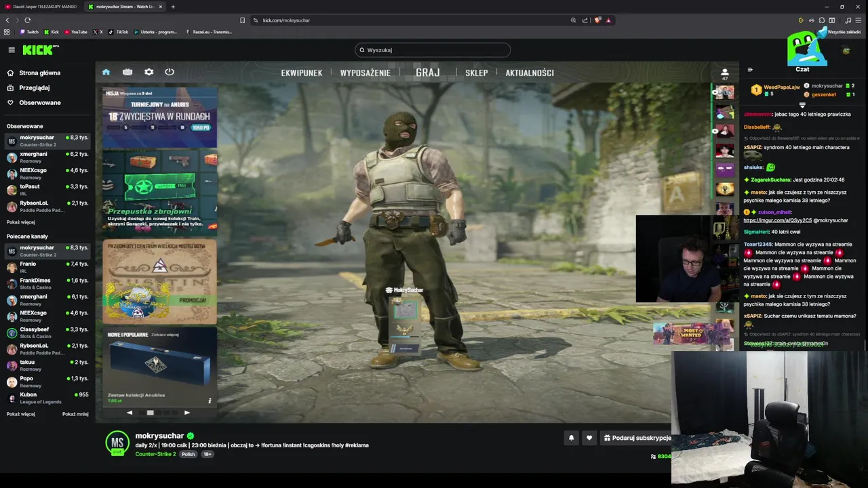Image resolution: width=868 pixels, height=488 pixels.
Task: Open the takuu channel in recommended list
Action: (47, 365)
